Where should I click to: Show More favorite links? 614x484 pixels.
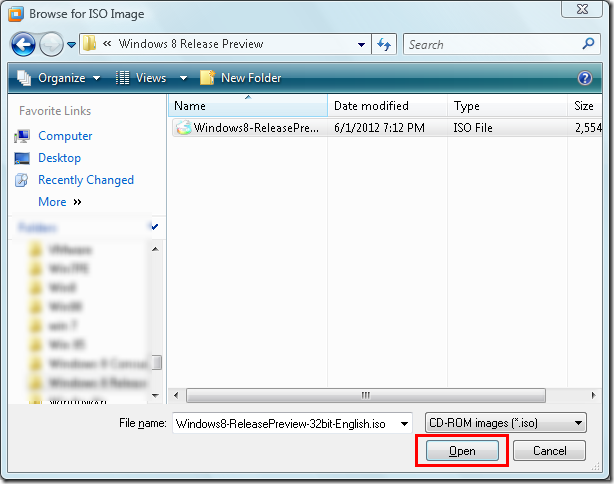click(x=60, y=202)
